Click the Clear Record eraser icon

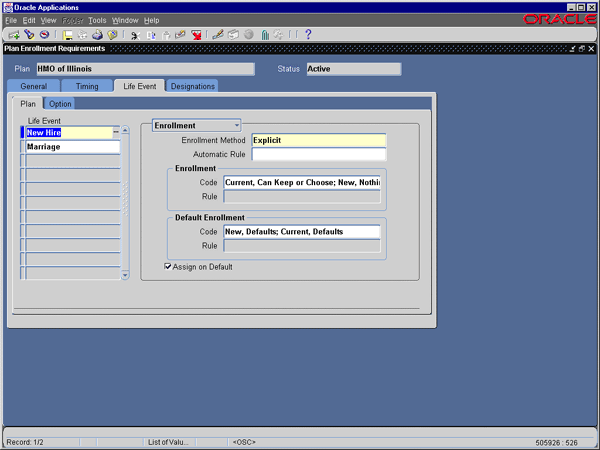point(180,35)
